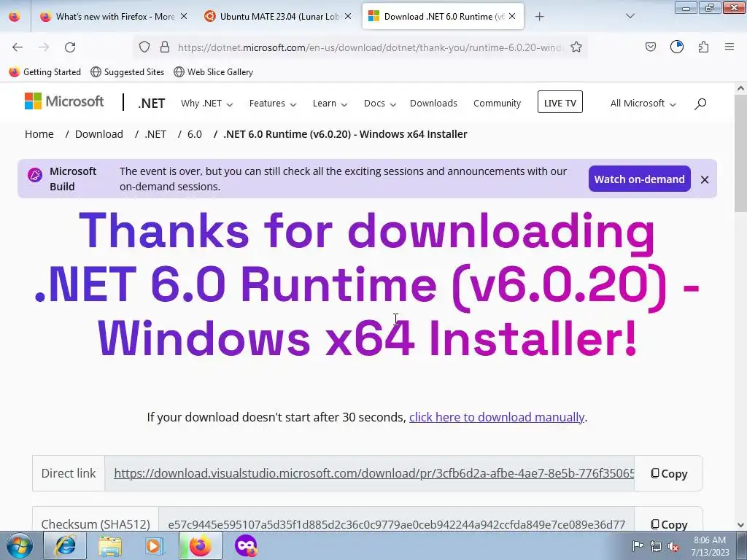Launch Internet Explorer from taskbar
The image size is (747, 560).
coord(65,545)
